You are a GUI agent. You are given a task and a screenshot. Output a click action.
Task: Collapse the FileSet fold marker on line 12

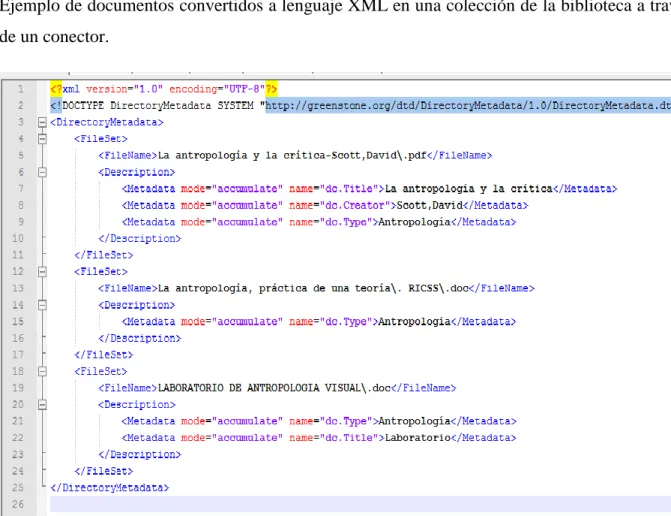(42, 271)
